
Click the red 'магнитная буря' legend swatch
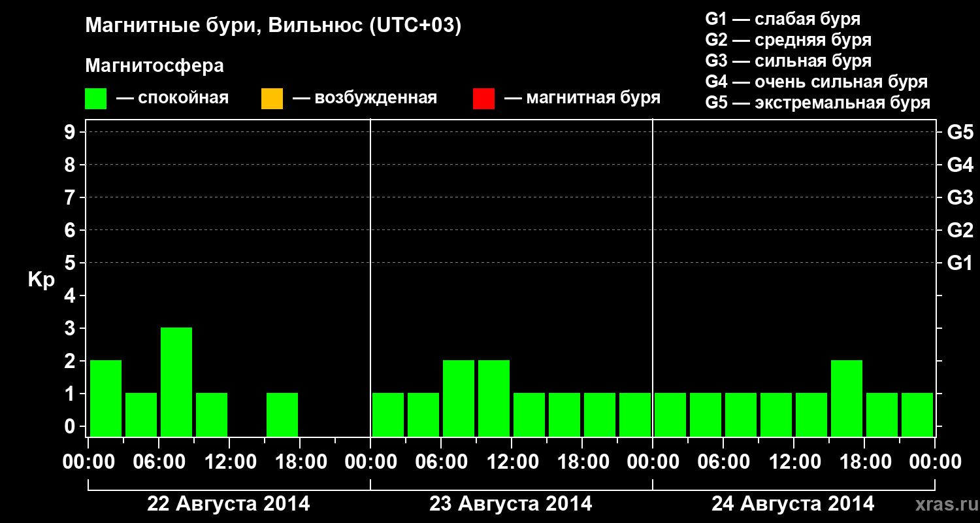[x=483, y=99]
